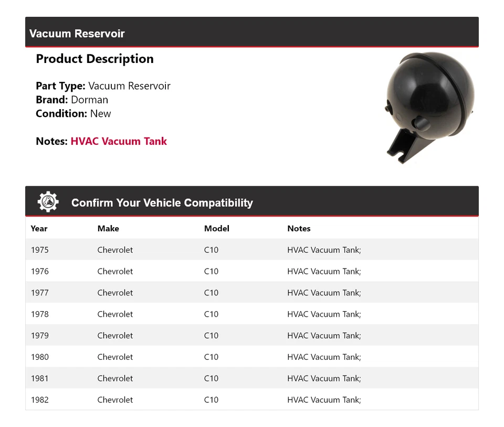Viewport: 504px width, 427px height.
Task: Select the 1975 Chevrolet C10 row
Action: point(251,250)
